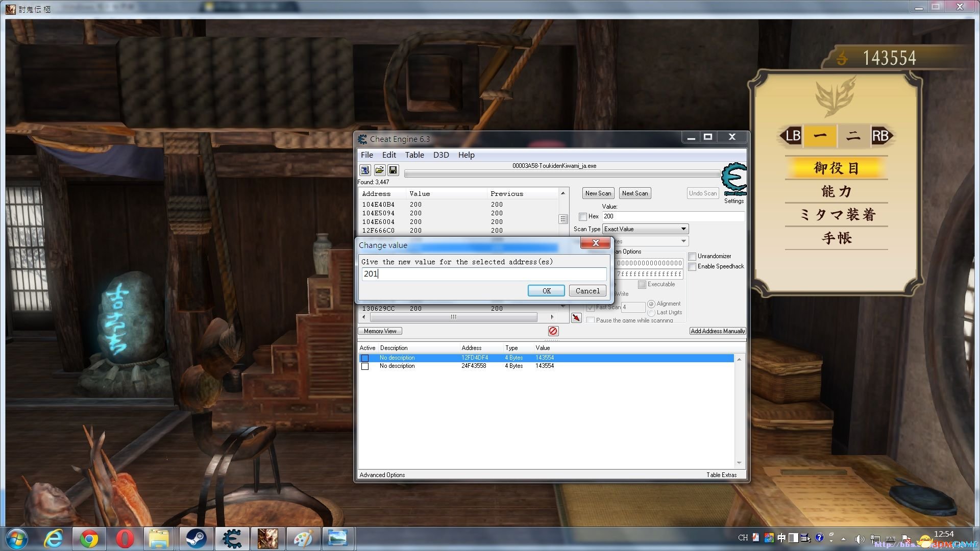Select 能力 in the game menu

(837, 192)
